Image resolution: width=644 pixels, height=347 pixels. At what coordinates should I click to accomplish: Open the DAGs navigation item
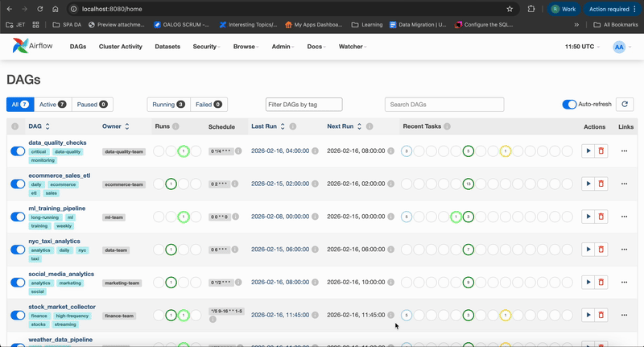pos(78,47)
